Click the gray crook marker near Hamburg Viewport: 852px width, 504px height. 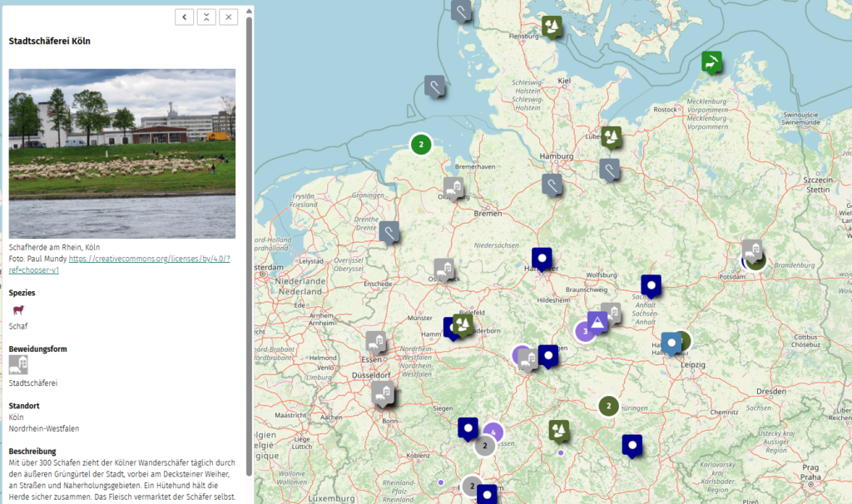tap(552, 184)
